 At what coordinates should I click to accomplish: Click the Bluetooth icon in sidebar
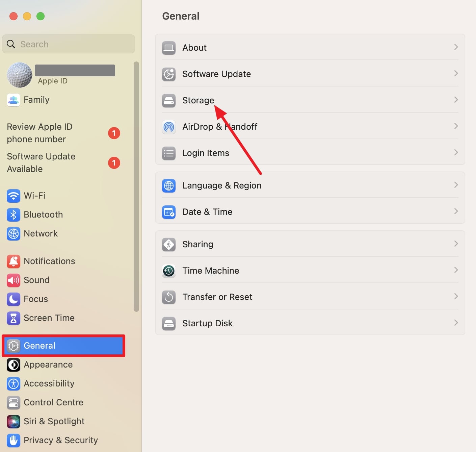pyautogui.click(x=14, y=215)
